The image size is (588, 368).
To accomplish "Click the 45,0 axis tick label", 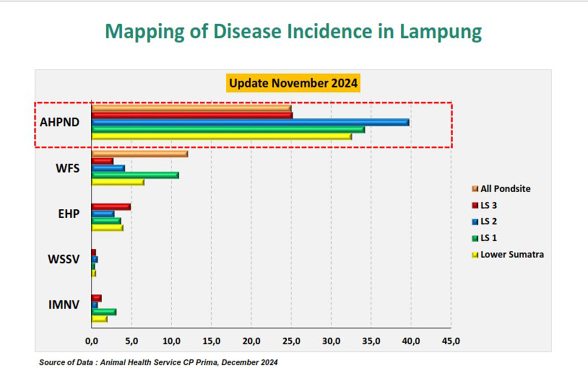I will [x=451, y=342].
